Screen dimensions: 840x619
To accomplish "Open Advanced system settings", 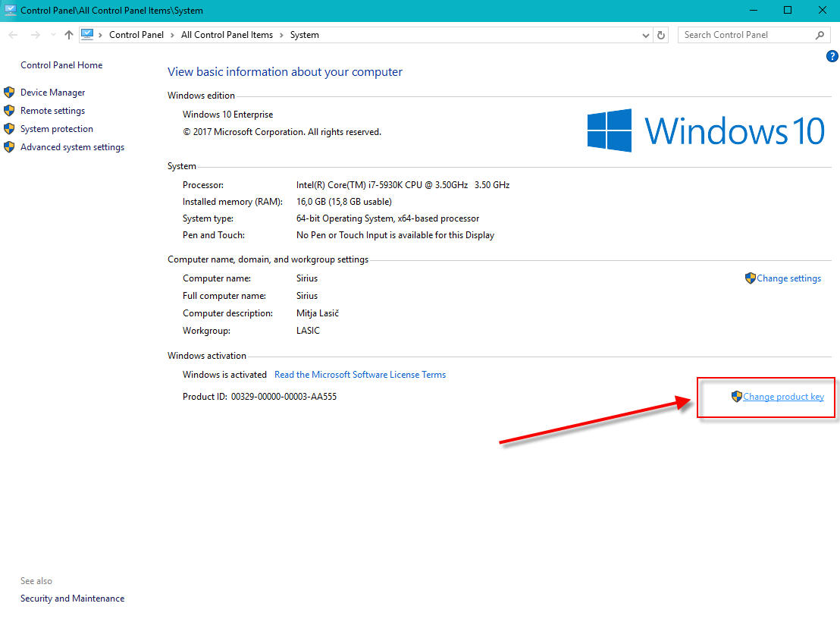I will [x=72, y=147].
